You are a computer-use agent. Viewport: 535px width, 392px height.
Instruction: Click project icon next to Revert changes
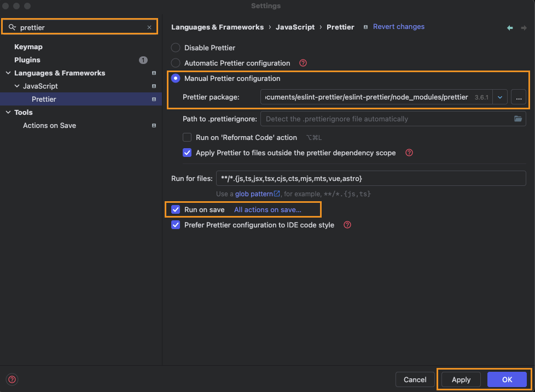tap(365, 27)
